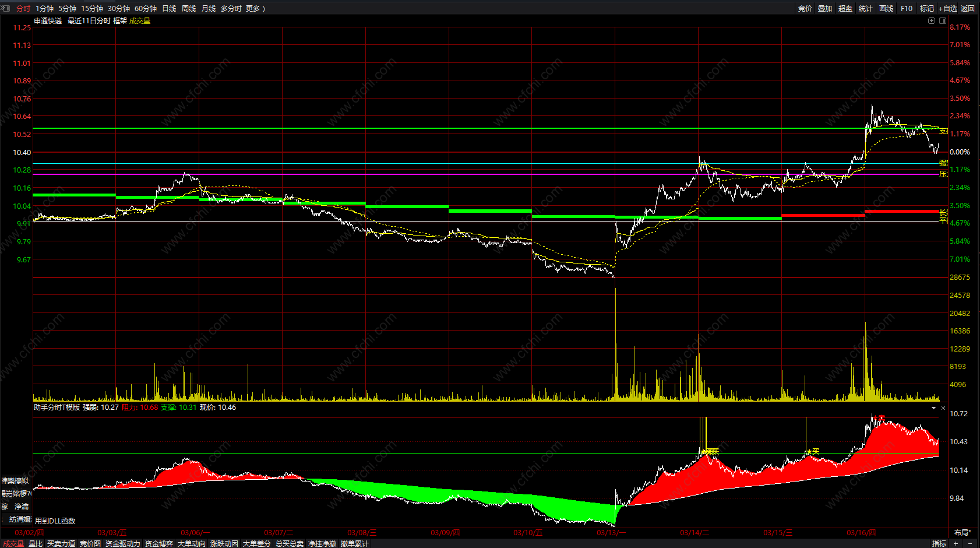Click the yellow 成交量 label in chart header
This screenshot has width=980, height=548.
coord(140,21)
